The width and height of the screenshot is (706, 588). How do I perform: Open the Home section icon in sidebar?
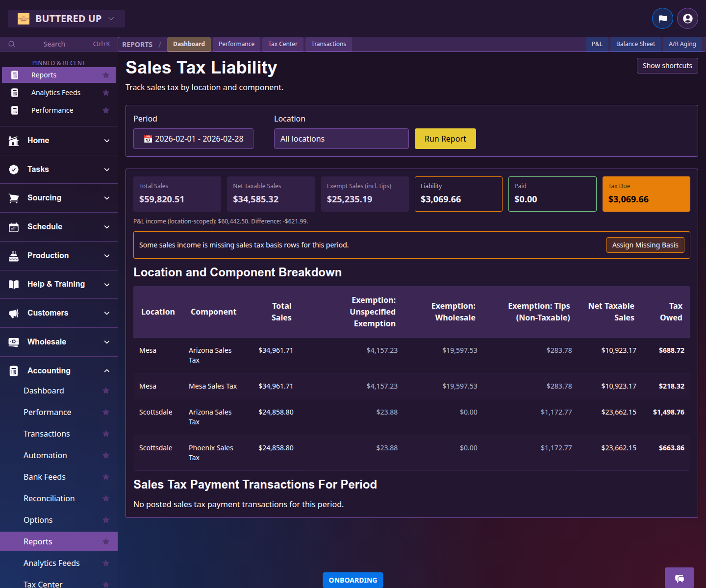coord(13,141)
